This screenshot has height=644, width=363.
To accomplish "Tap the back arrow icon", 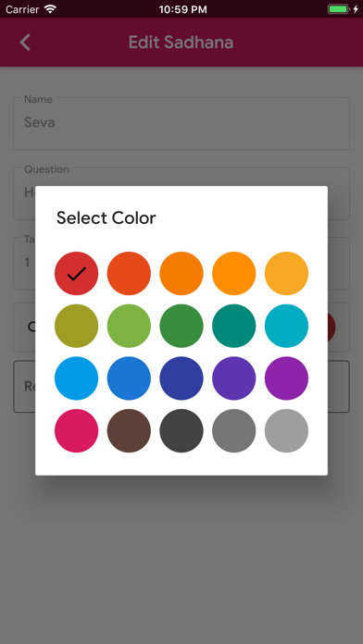I will (25, 43).
